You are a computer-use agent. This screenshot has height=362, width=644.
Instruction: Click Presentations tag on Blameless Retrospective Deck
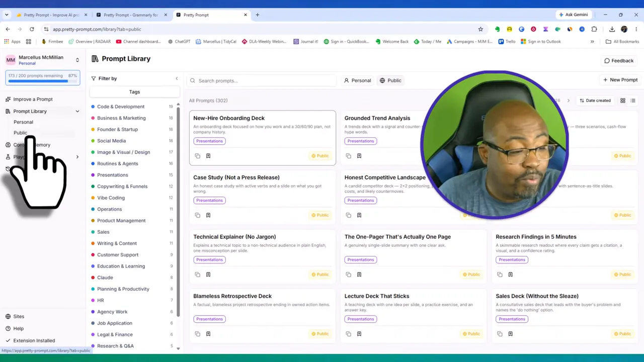pos(209,319)
